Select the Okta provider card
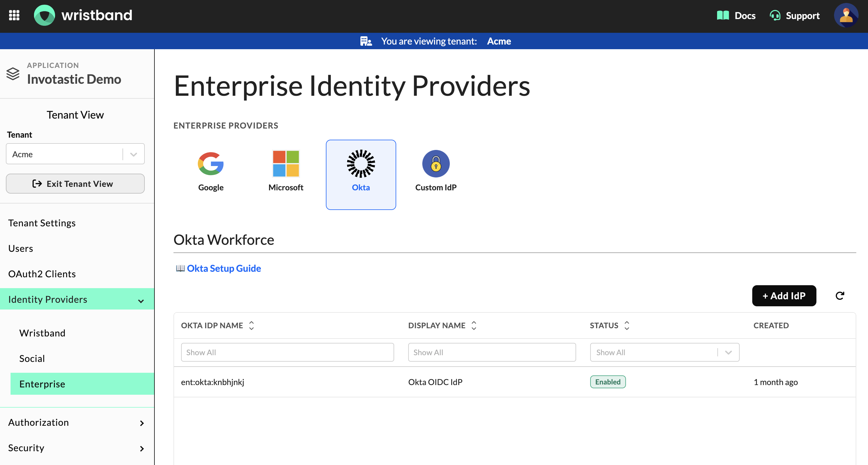The height and width of the screenshot is (465, 868). tap(361, 175)
